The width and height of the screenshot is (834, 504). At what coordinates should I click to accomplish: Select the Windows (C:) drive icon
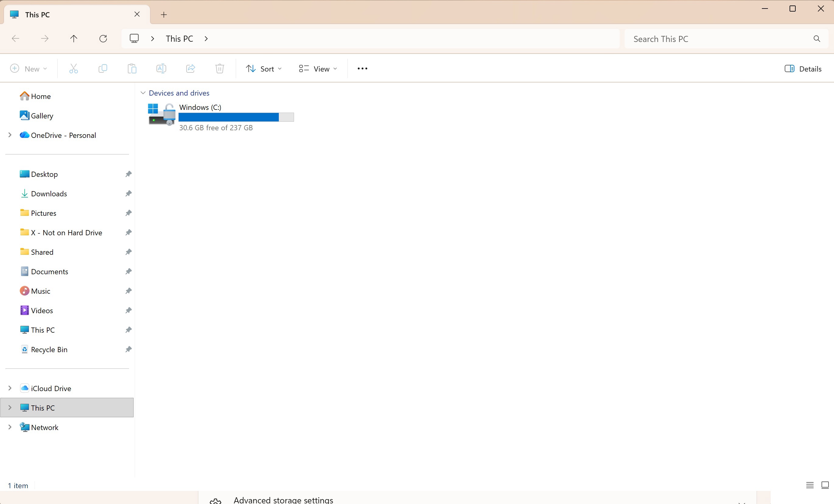click(162, 114)
